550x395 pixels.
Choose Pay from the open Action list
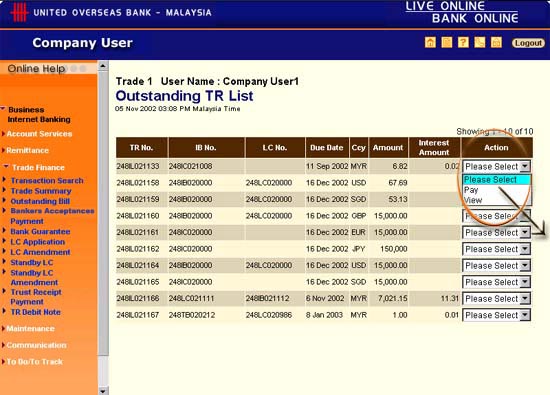tap(471, 190)
